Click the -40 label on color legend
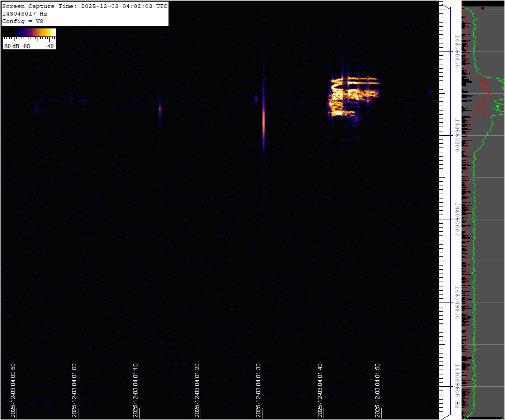 49,46
